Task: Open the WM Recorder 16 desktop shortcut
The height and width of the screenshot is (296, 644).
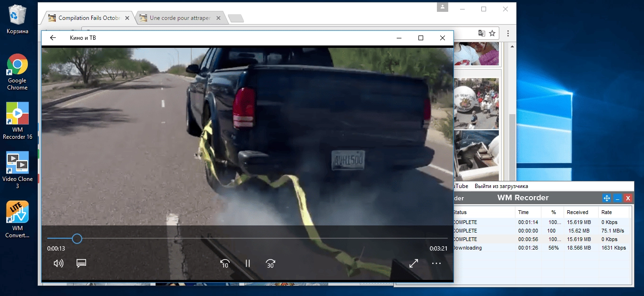Action: [x=17, y=121]
